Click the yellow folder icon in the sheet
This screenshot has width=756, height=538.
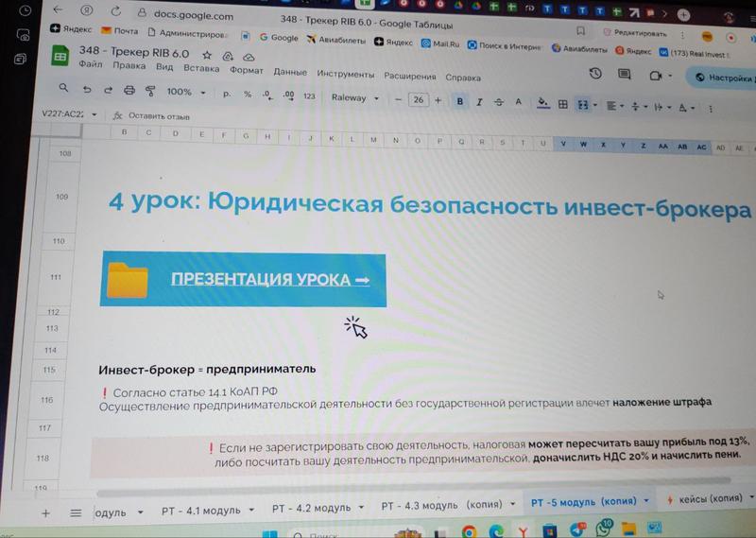(x=128, y=280)
